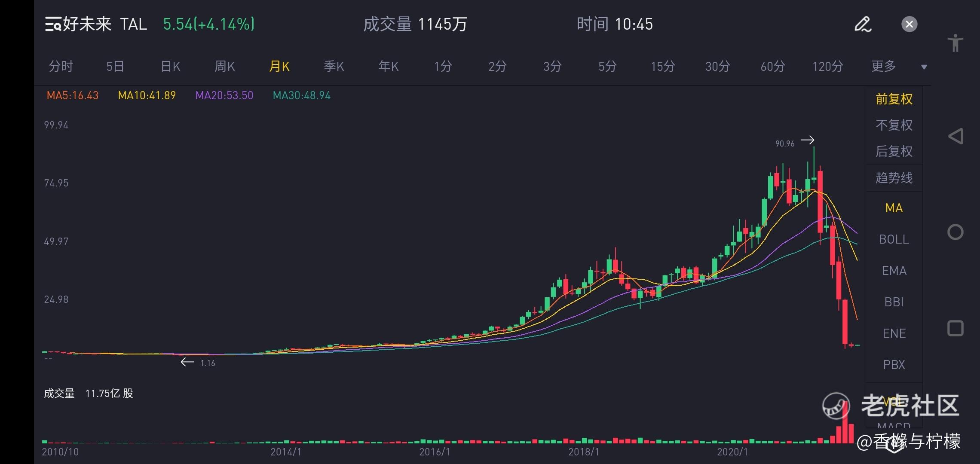
Task: Select BOLL indicator
Action: click(x=894, y=239)
